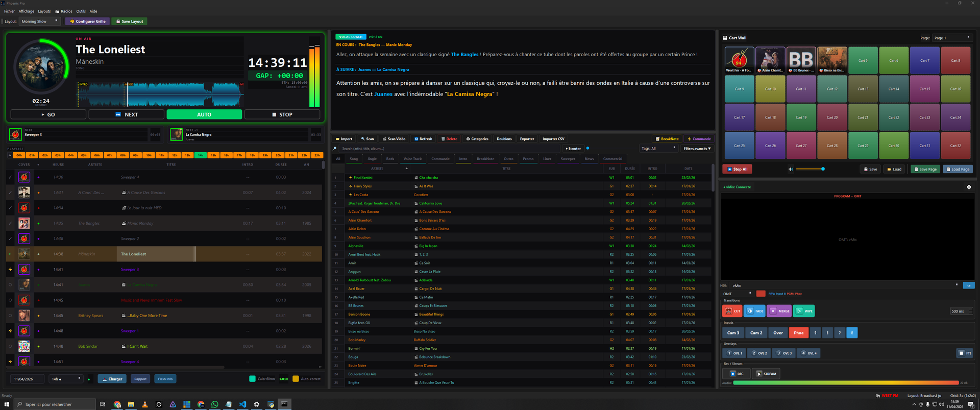Adjust the Cart Wall volume slider

[x=810, y=169]
